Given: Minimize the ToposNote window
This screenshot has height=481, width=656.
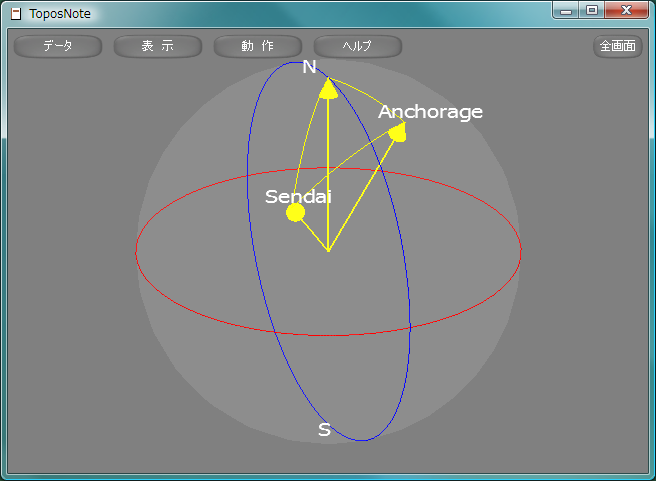Looking at the screenshot, I should point(566,10).
